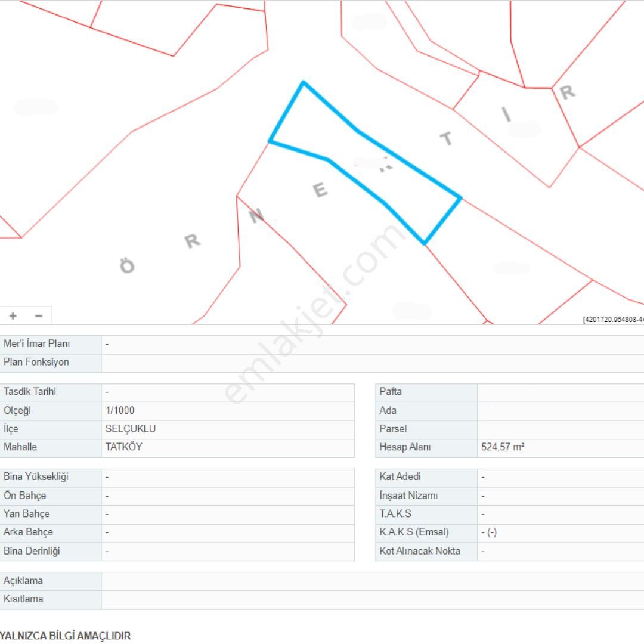Screen dimensions: 644x644
Task: Click the 1/1000 scale value
Action: tap(120, 410)
